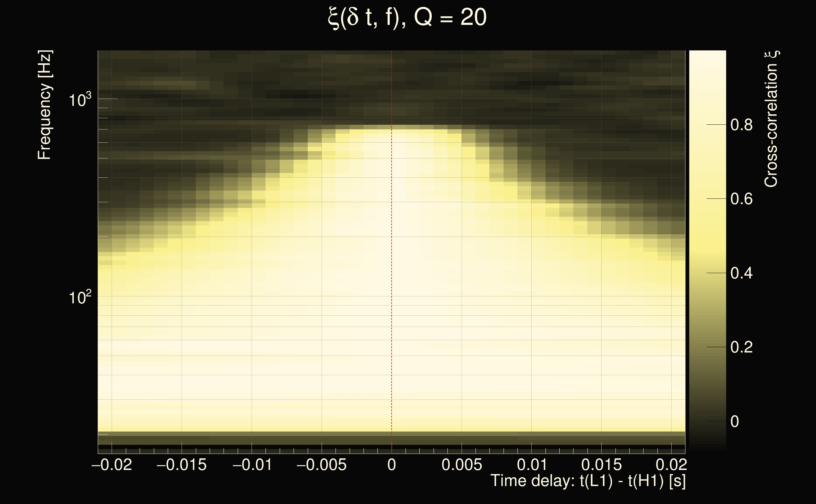Click the 10³ frequency tick label
This screenshot has width=816, height=504.
coord(79,100)
